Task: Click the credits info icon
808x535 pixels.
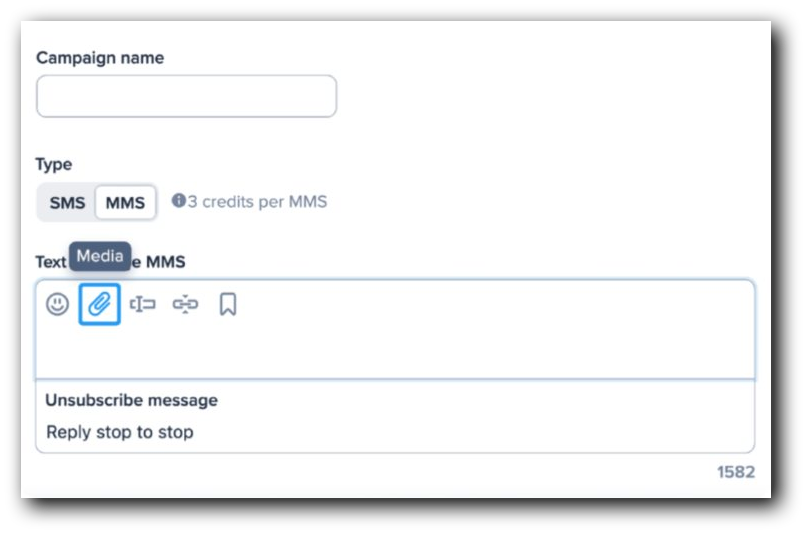Action: pos(179,201)
